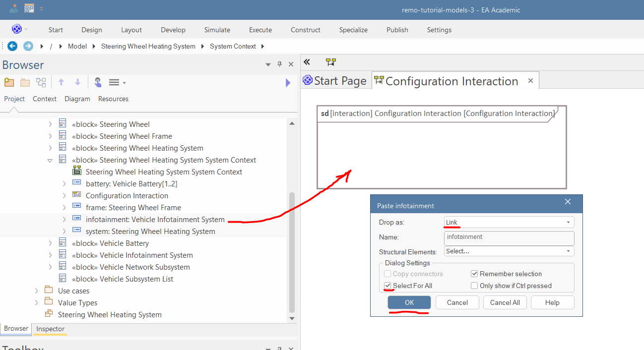Click the Cancel All button

pos(505,302)
